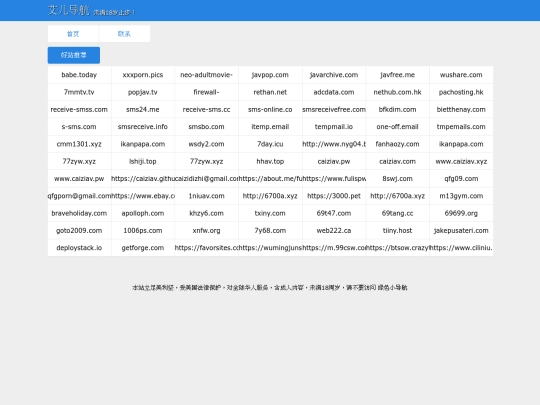This screenshot has width=540, height=405.
Task: Open the 首页 home tab
Action: pyautogui.click(x=73, y=34)
